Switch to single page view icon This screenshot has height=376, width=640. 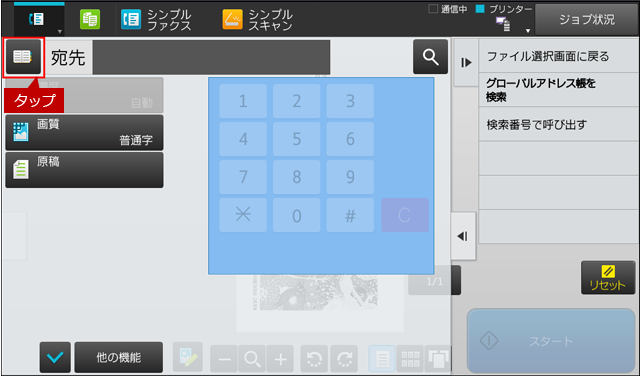pyautogui.click(x=382, y=359)
